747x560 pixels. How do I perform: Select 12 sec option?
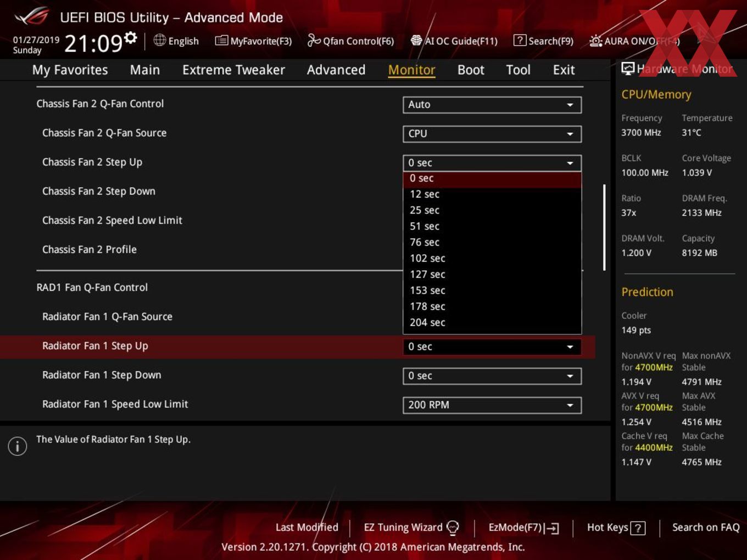click(492, 194)
